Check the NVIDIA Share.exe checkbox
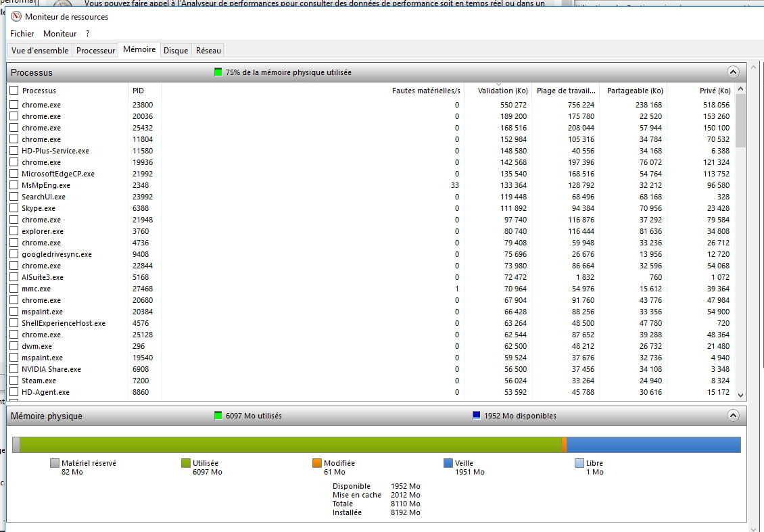Screen dimensions: 764x532 pos(14,369)
